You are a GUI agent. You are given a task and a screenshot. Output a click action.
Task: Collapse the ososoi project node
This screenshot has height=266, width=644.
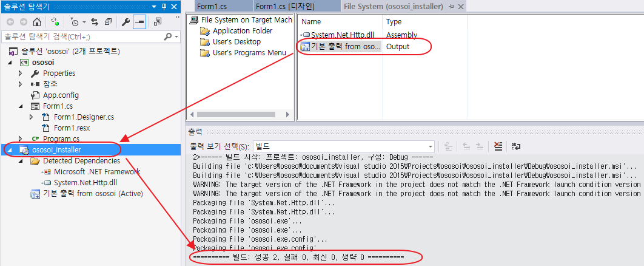(x=10, y=63)
